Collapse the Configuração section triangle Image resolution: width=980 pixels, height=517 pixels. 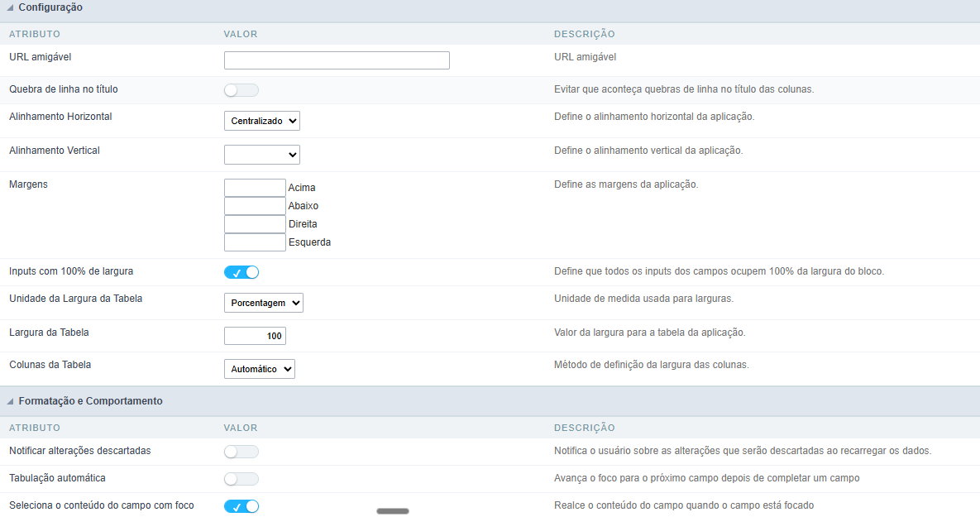click(10, 7)
